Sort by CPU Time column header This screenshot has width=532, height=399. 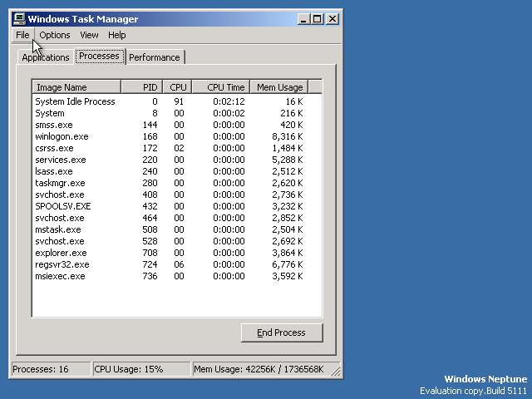pyautogui.click(x=221, y=87)
